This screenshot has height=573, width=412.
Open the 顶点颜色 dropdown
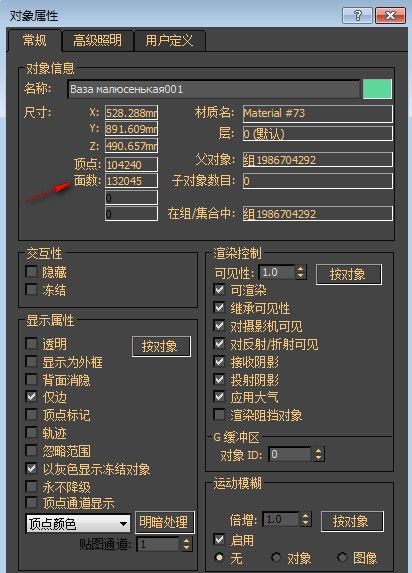(78, 523)
